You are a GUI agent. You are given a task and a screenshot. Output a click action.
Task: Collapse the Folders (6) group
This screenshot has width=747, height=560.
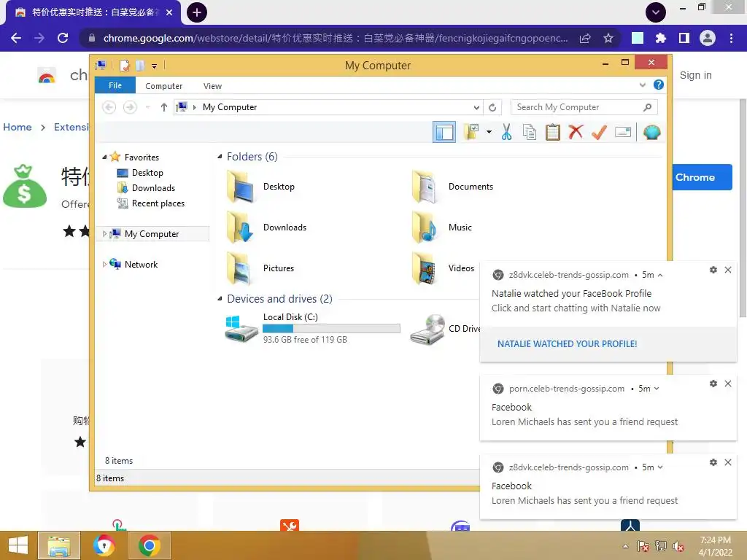(220, 156)
